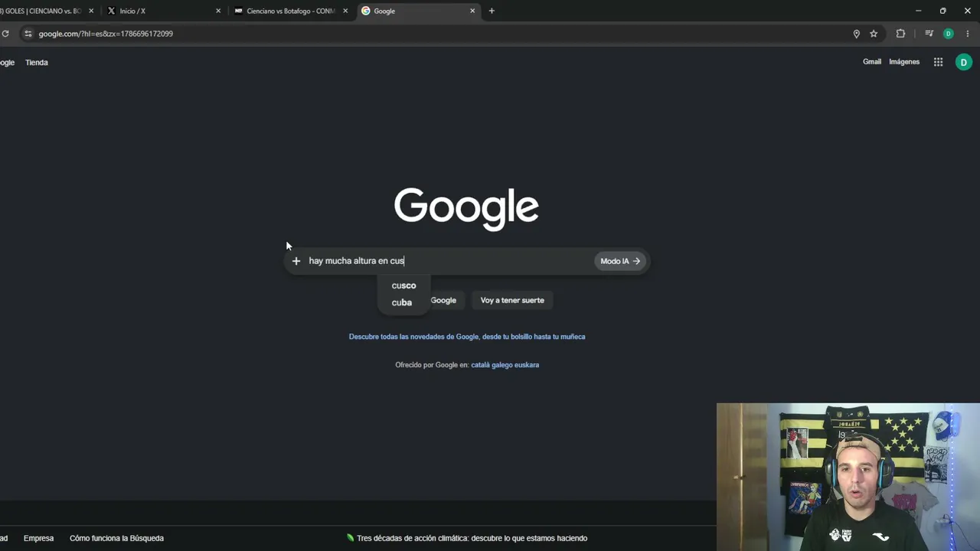The width and height of the screenshot is (980, 551).
Task: Switch Google language to galego
Action: [501, 365]
